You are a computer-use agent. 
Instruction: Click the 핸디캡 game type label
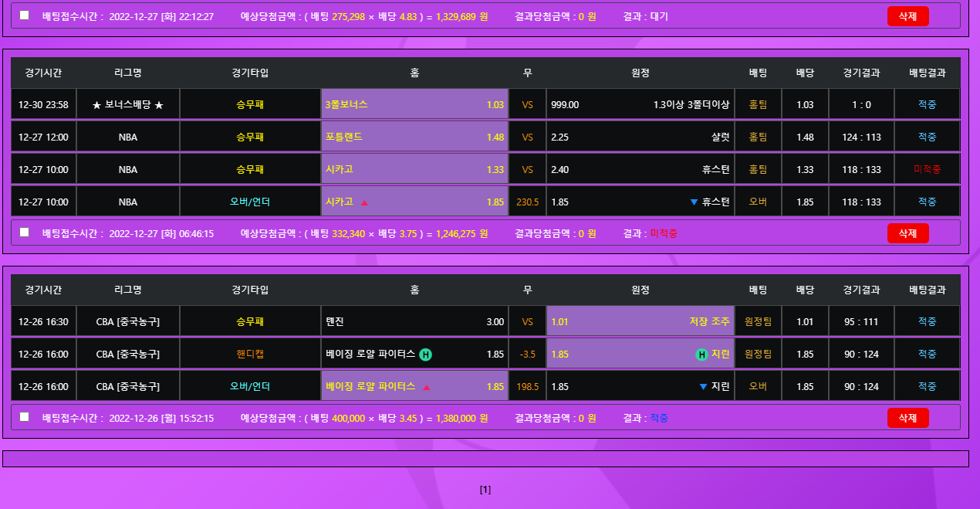pos(250,355)
